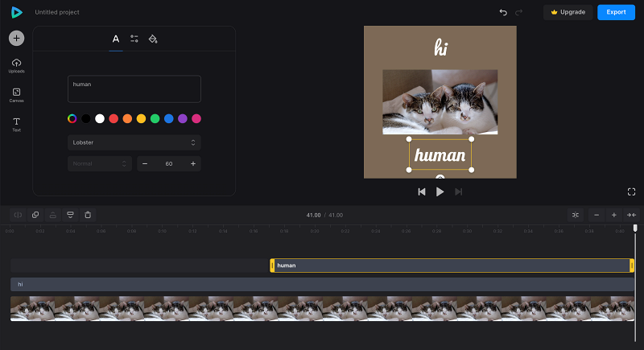This screenshot has height=350, width=644.
Task: Click the left trim handle of human clip
Action: [x=272, y=266]
